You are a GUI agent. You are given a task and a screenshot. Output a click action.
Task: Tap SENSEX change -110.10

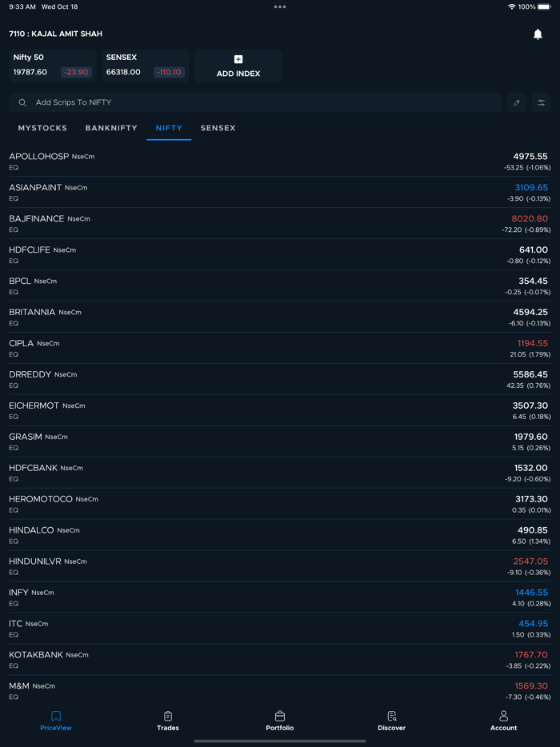click(169, 73)
